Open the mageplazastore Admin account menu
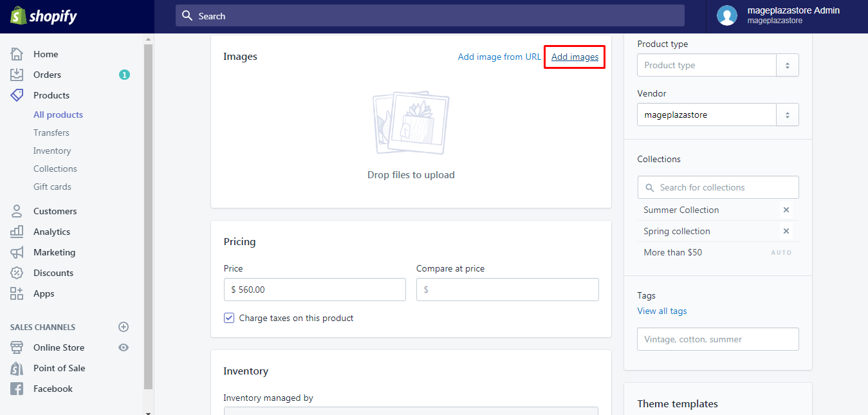 coord(787,16)
